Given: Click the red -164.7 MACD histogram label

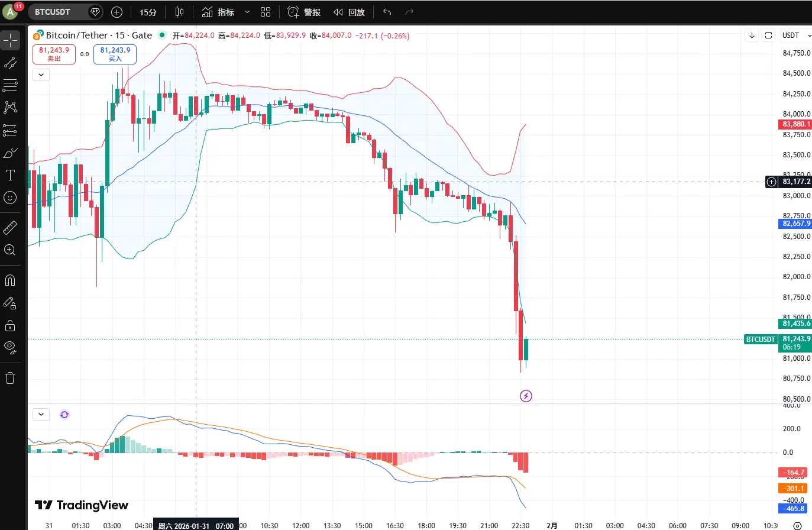Looking at the screenshot, I should [x=794, y=473].
